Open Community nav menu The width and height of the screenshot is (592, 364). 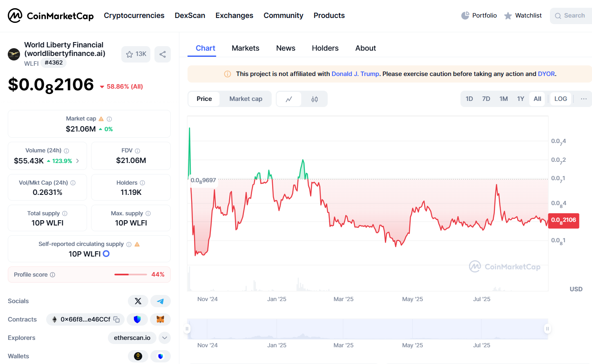tap(284, 16)
